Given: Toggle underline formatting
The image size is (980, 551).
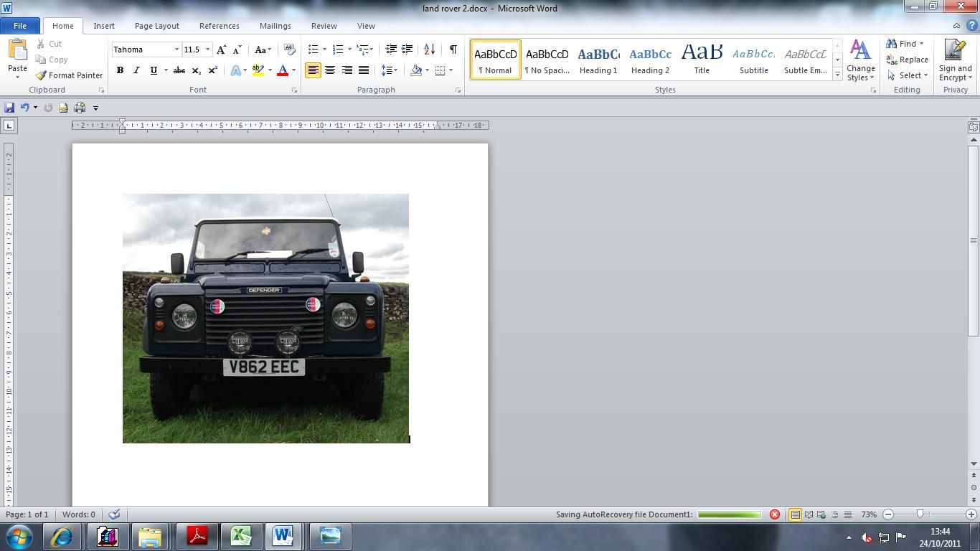Looking at the screenshot, I should (153, 70).
